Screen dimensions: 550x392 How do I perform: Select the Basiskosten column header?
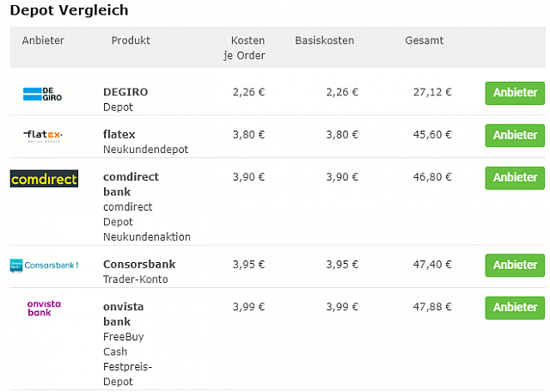324,40
